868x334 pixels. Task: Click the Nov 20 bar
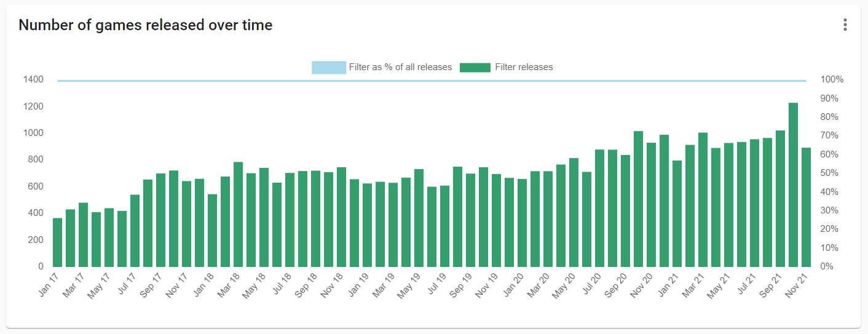(x=651, y=205)
